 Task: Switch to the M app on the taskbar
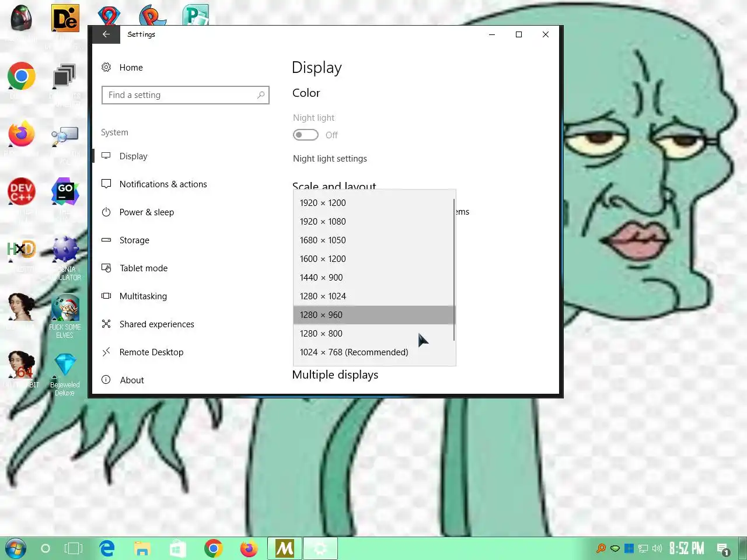285,549
